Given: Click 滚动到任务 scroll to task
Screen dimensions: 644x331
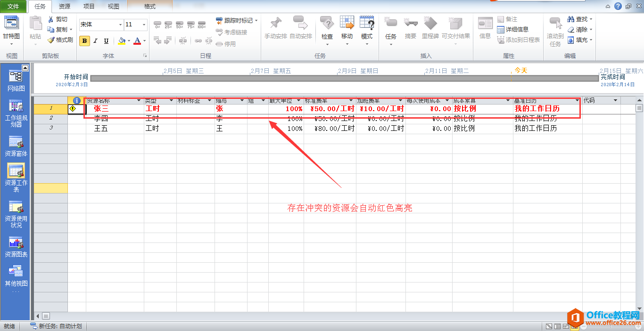Looking at the screenshot, I should [x=555, y=31].
